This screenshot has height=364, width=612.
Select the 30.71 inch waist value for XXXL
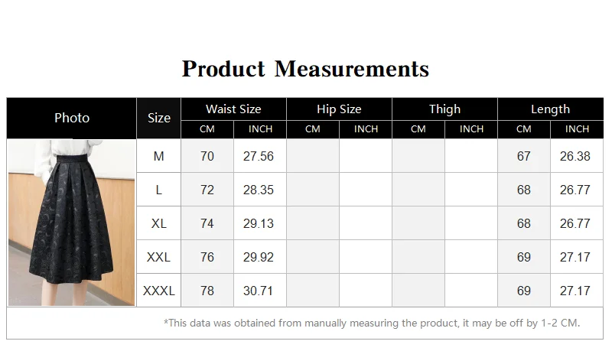click(259, 291)
